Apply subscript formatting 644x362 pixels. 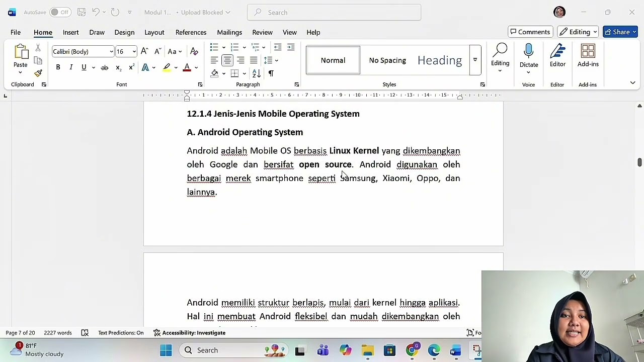(x=118, y=67)
